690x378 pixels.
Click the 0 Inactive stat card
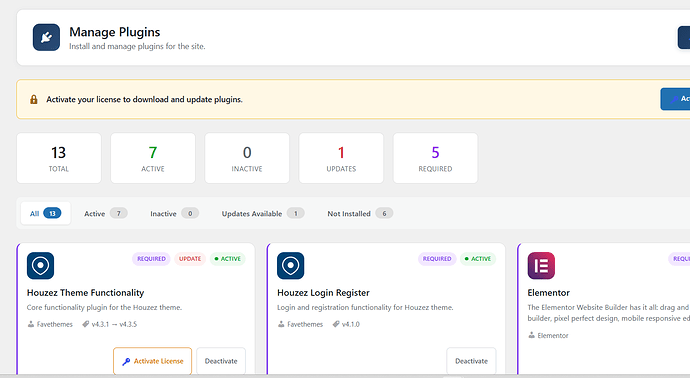click(247, 158)
